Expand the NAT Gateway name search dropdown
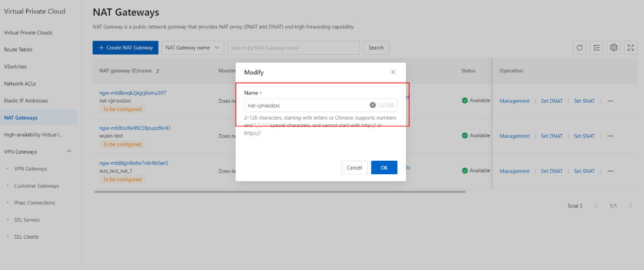The height and width of the screenshot is (270, 644). (x=193, y=48)
